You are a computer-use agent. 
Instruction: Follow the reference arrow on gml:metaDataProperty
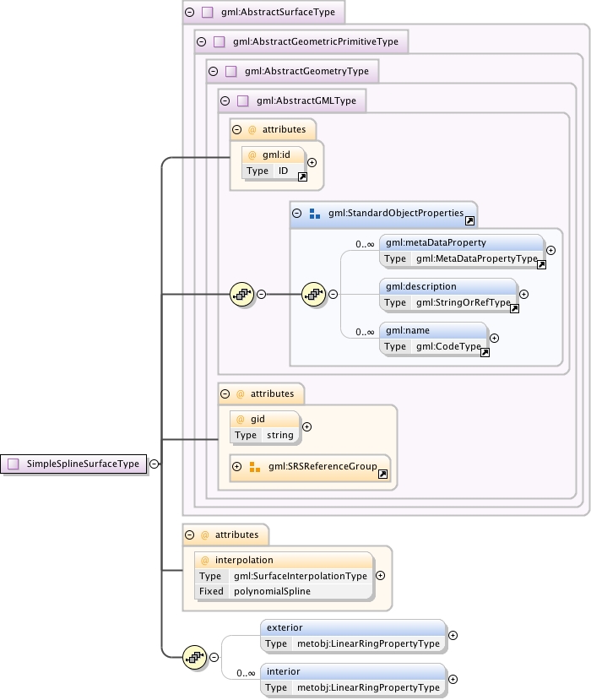click(541, 265)
